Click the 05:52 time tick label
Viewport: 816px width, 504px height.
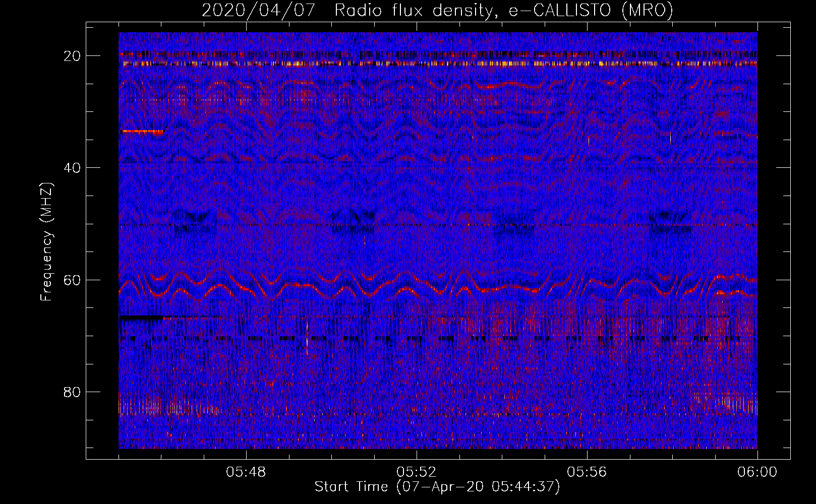click(417, 472)
